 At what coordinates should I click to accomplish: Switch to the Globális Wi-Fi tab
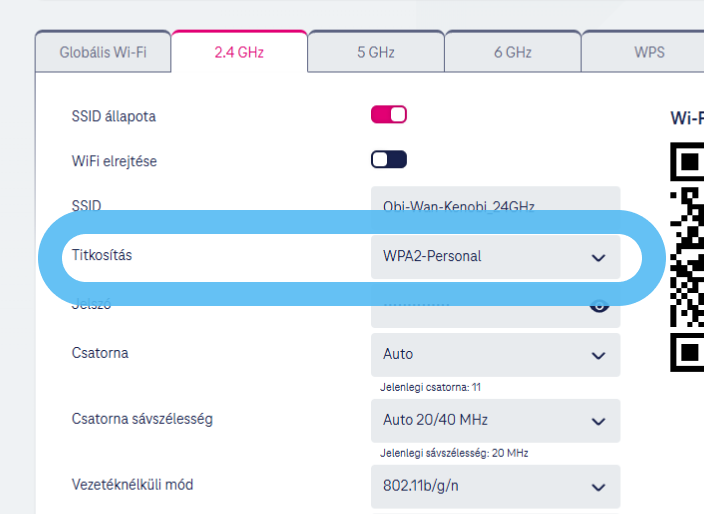point(103,52)
